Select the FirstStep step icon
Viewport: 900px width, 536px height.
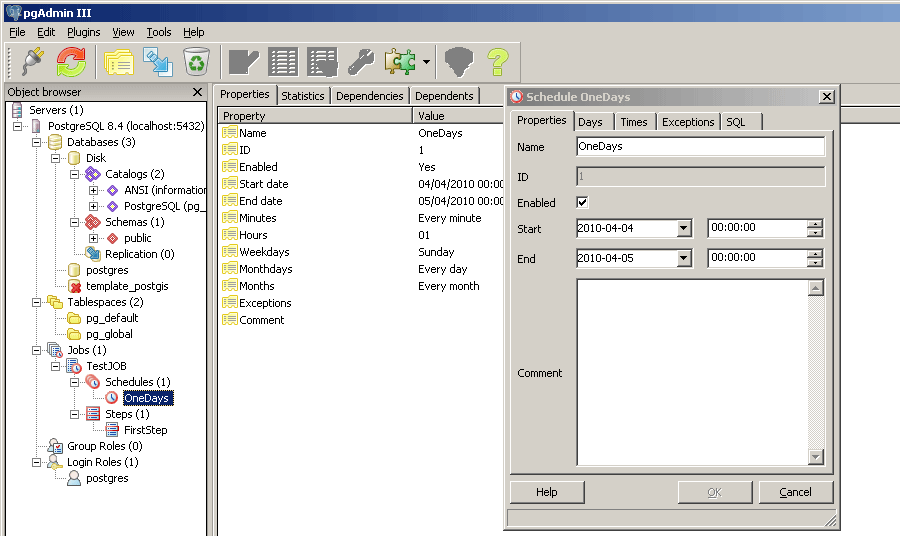coord(112,430)
